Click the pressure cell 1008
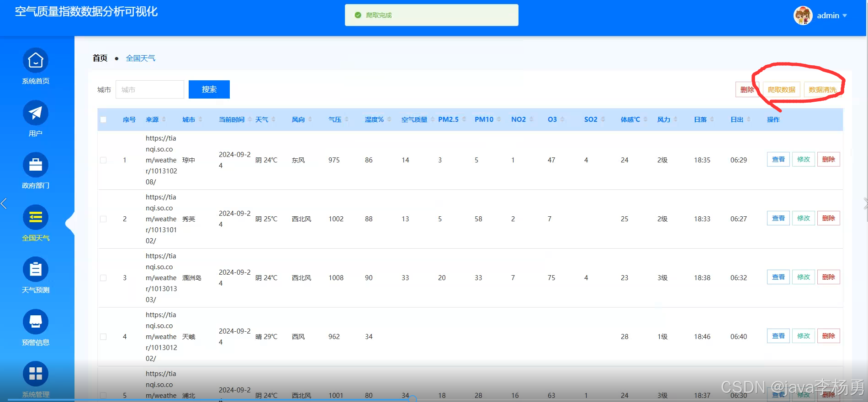Screen dimensions: 868x402 [x=336, y=278]
